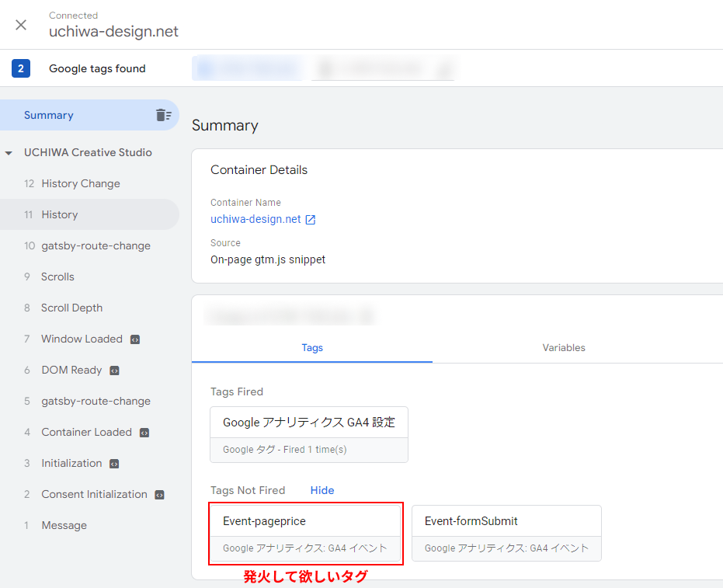The width and height of the screenshot is (723, 588).
Task: Click the external link icon beside container name
Action: pos(311,220)
